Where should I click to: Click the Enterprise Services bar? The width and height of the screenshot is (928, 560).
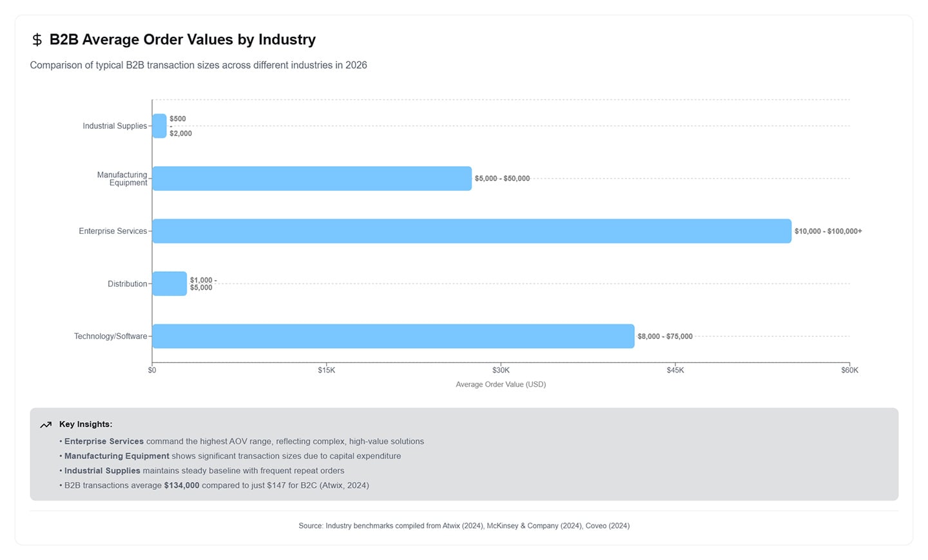(471, 231)
